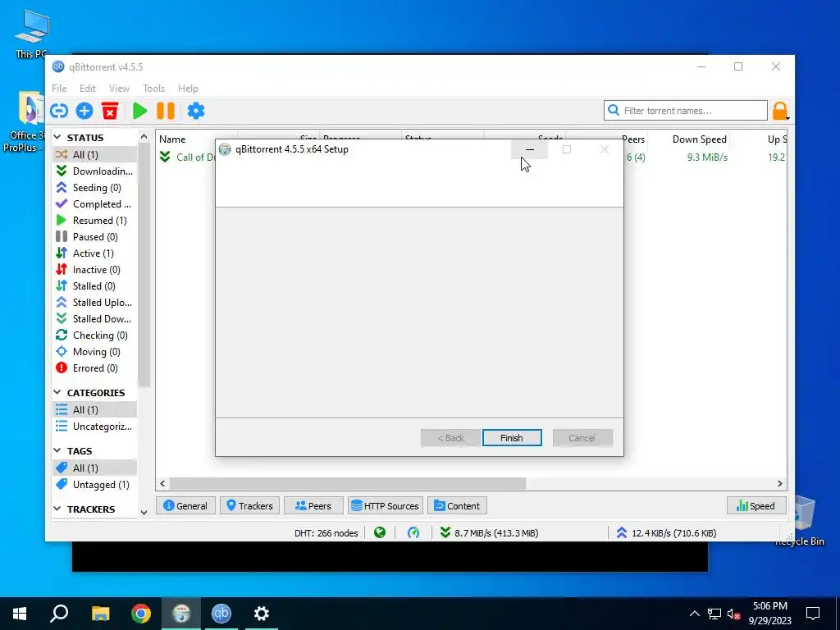Viewport: 840px width, 630px height.
Task: Select the Untagged (1) tag filter
Action: 94,485
